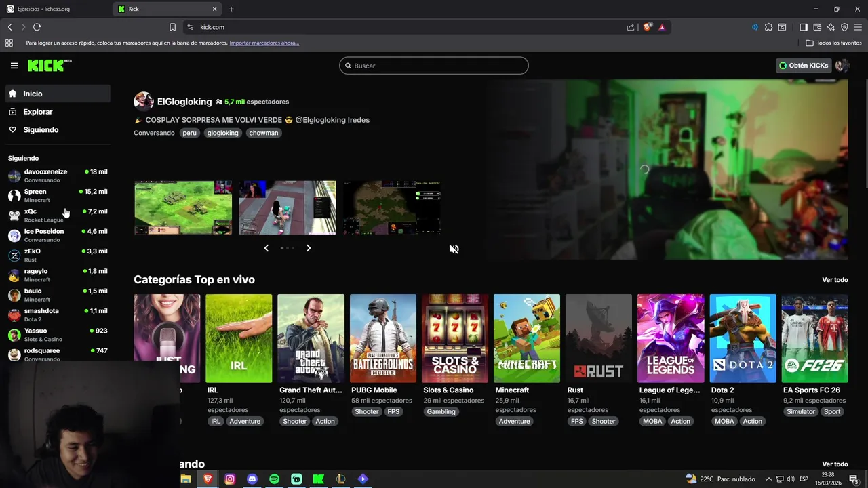Screen dimensions: 868x488
Task: Open the apps grid icon in bookmarks bar
Action: (9, 43)
